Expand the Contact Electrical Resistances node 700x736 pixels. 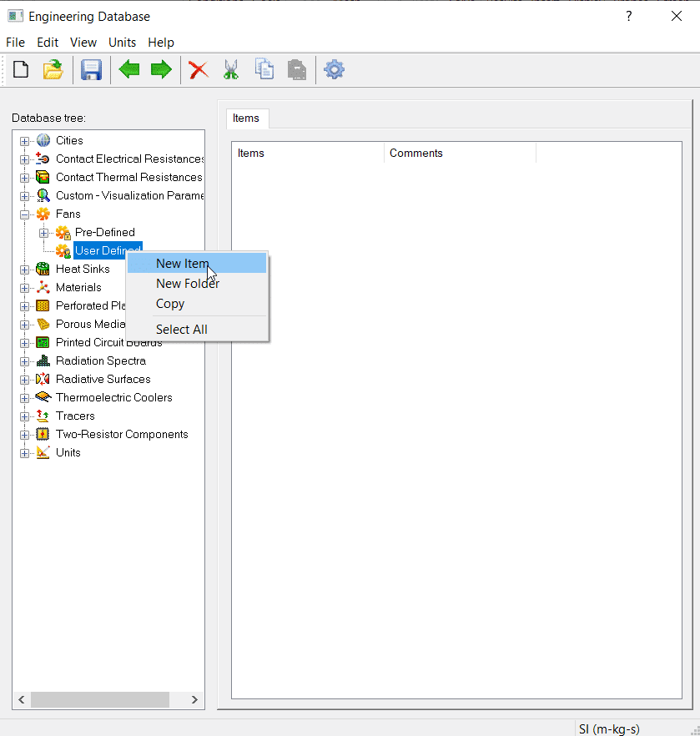[x=24, y=159]
